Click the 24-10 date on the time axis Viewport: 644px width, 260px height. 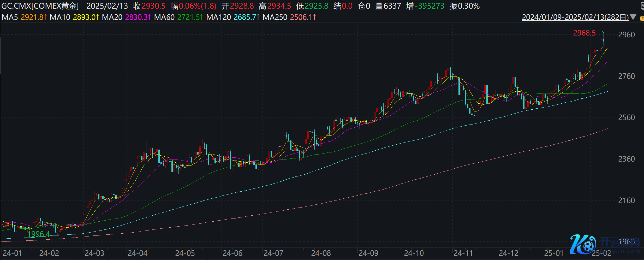click(414, 253)
